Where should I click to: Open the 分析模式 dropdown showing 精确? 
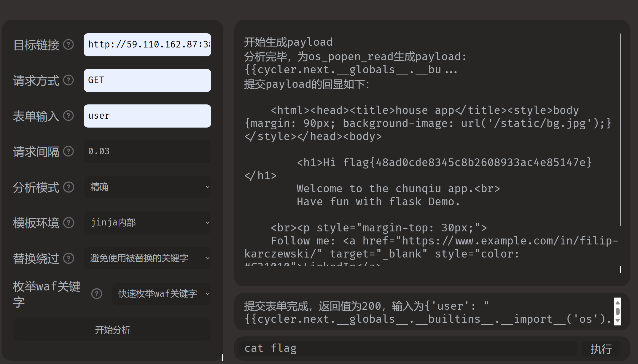pos(147,187)
